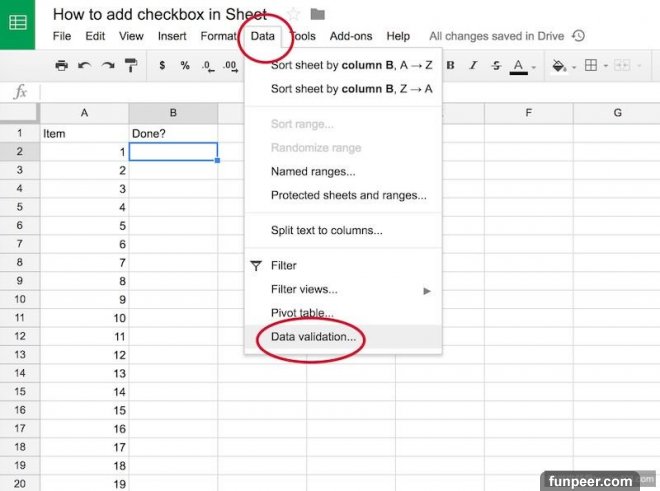Toggle Filter in Data menu
This screenshot has width=660, height=491.
tap(284, 266)
